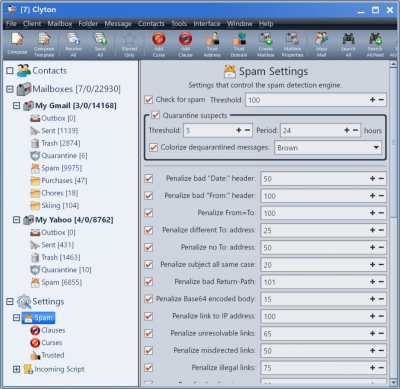Image resolution: width=400 pixels, height=389 pixels.
Task: Open the File menu
Action: point(11,24)
